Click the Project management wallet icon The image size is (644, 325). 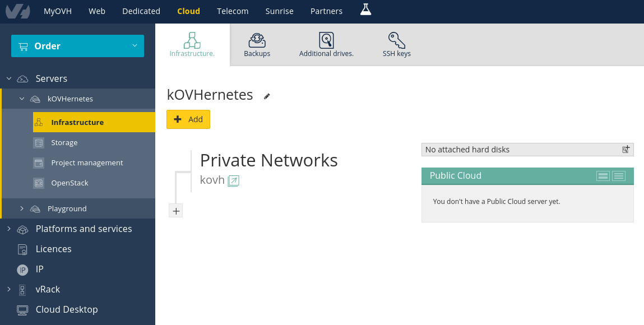[x=39, y=163]
